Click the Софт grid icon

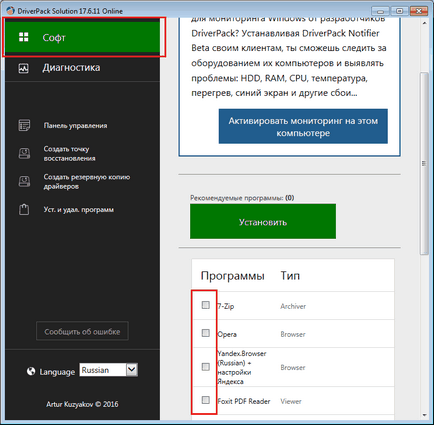[24, 37]
